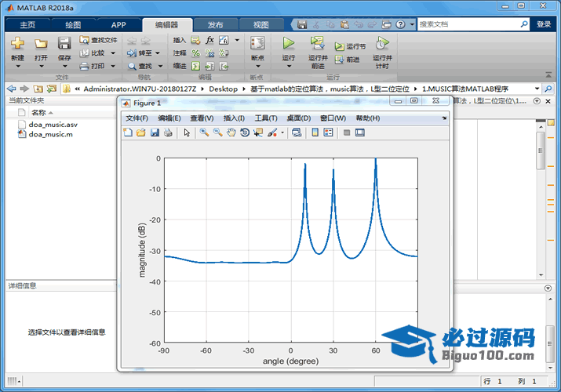Image resolution: width=561 pixels, height=392 pixels.
Task: Click Save Figure icon in Figure 1 toolbar
Action: (x=155, y=132)
